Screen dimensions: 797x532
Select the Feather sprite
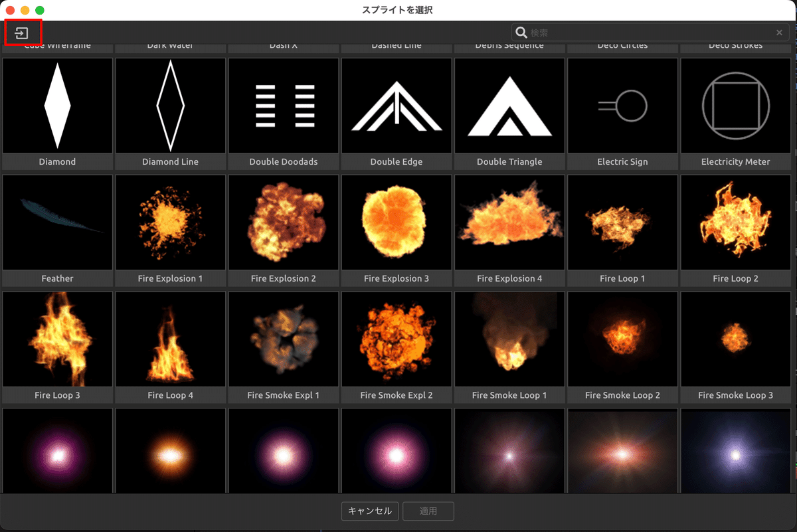click(x=57, y=222)
